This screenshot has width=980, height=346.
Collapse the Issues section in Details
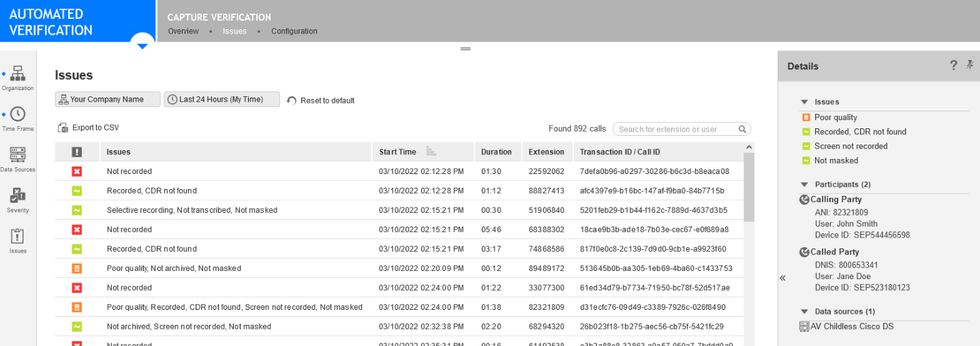805,102
